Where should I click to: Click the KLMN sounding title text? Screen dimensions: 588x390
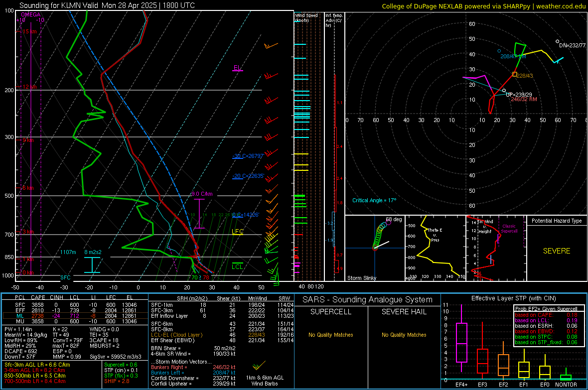(107, 5)
